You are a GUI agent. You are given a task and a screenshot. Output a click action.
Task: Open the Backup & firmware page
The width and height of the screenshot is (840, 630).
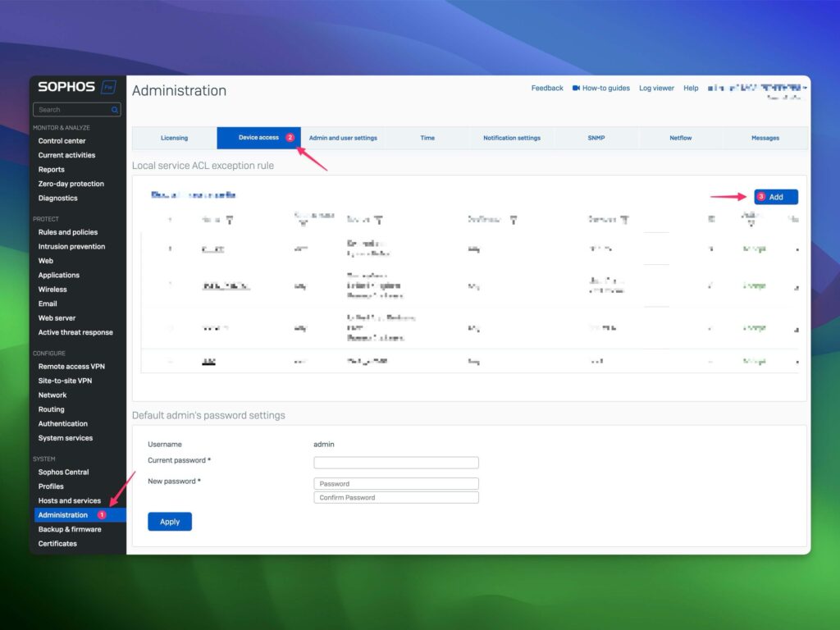71,528
